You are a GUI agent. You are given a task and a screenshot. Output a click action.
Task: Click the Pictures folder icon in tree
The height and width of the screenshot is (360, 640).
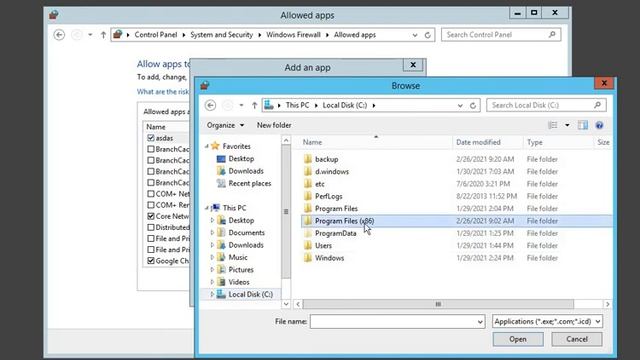(221, 269)
